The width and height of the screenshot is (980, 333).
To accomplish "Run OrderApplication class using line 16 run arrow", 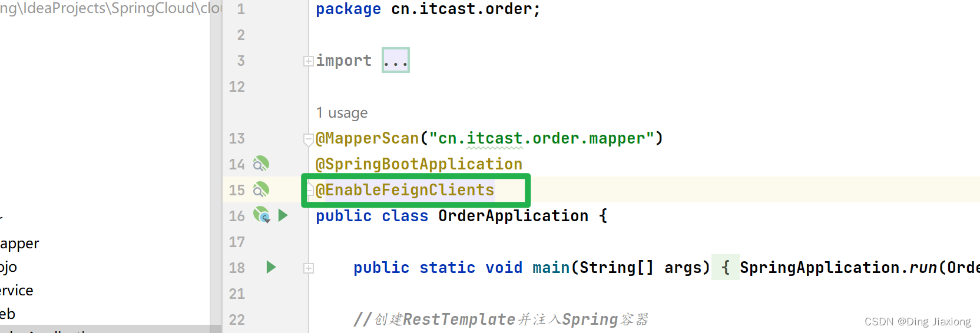I will [x=283, y=215].
